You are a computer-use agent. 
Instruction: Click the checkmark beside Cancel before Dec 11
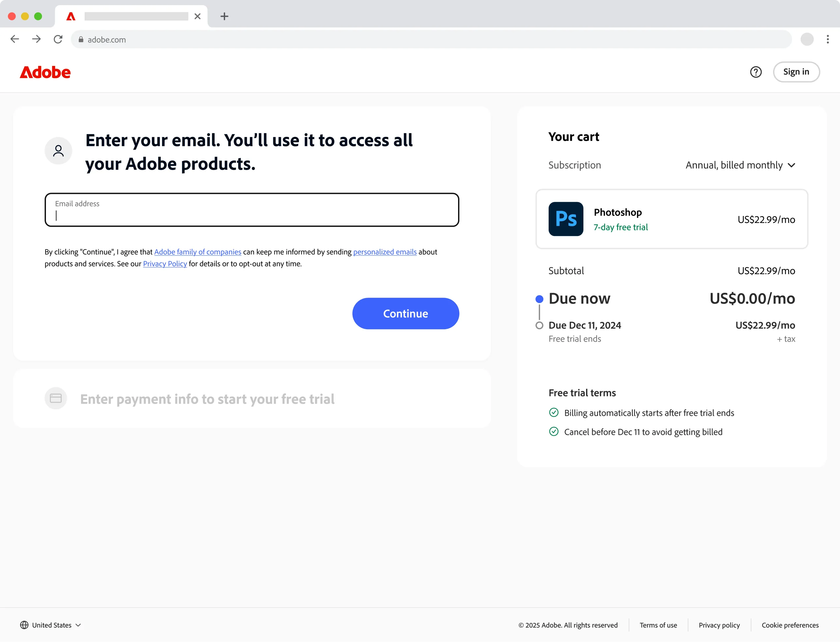(554, 431)
